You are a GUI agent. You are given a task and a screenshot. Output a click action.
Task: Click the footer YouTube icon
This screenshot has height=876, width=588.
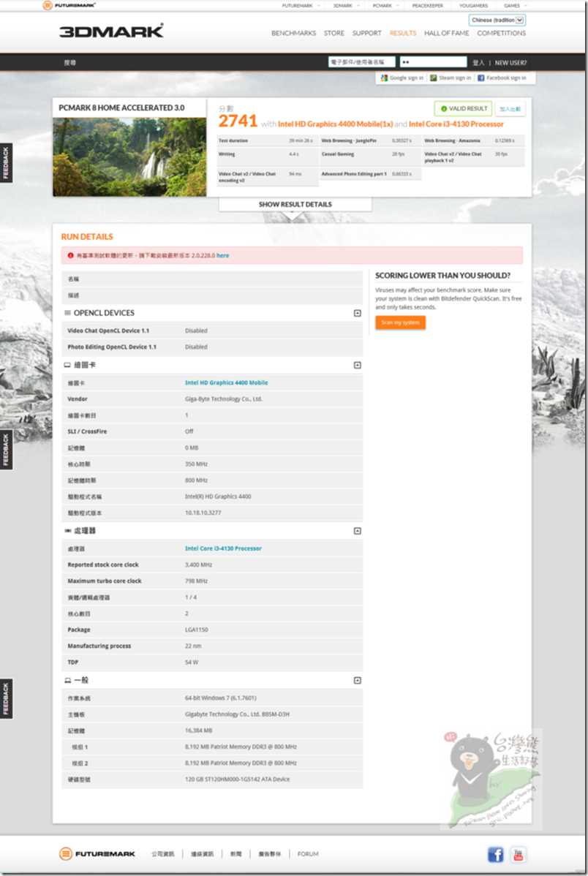pyautogui.click(x=518, y=854)
